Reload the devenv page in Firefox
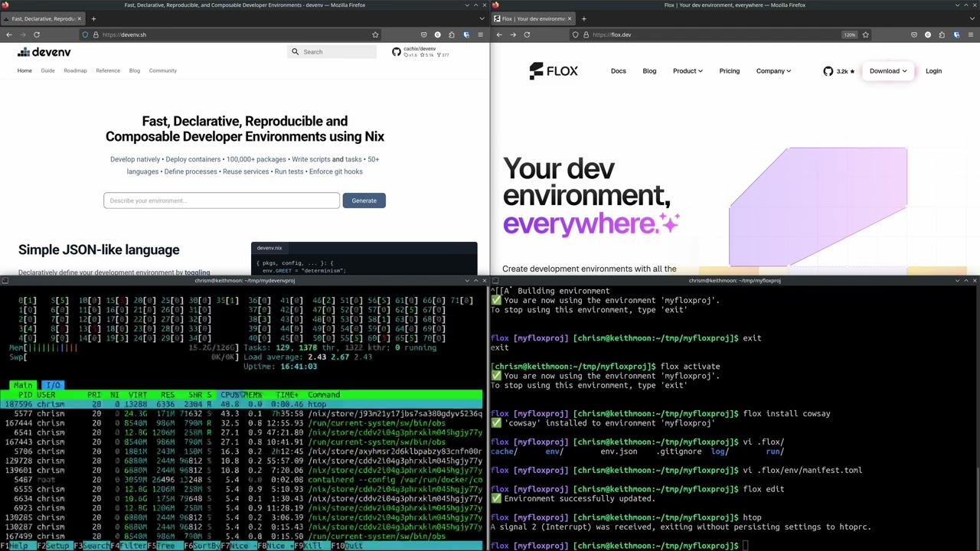Image resolution: width=980 pixels, height=551 pixels. click(36, 34)
